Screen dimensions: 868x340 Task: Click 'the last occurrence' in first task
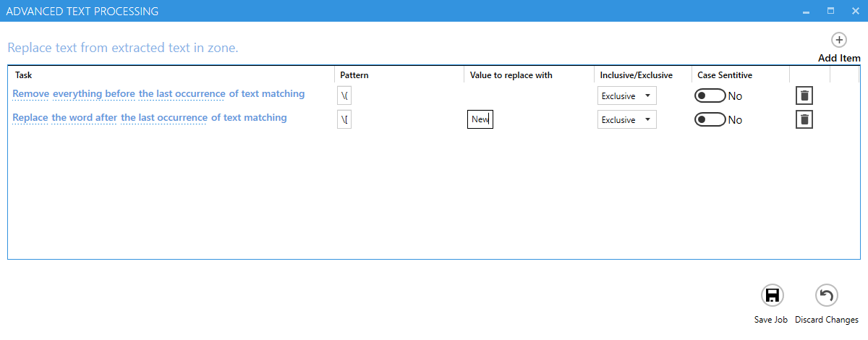tap(182, 94)
